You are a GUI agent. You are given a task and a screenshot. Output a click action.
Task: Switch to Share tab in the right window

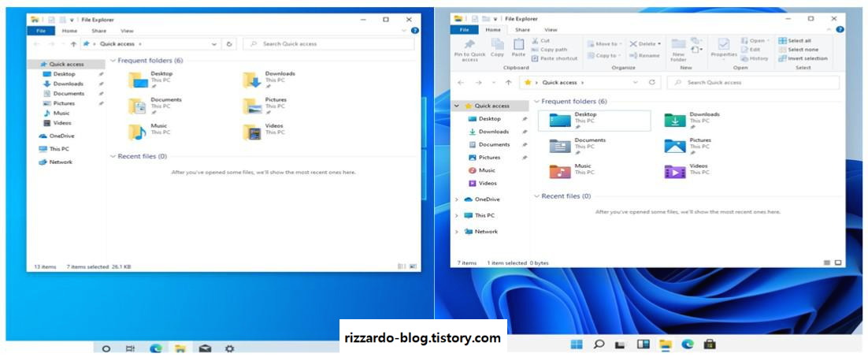[x=522, y=30]
